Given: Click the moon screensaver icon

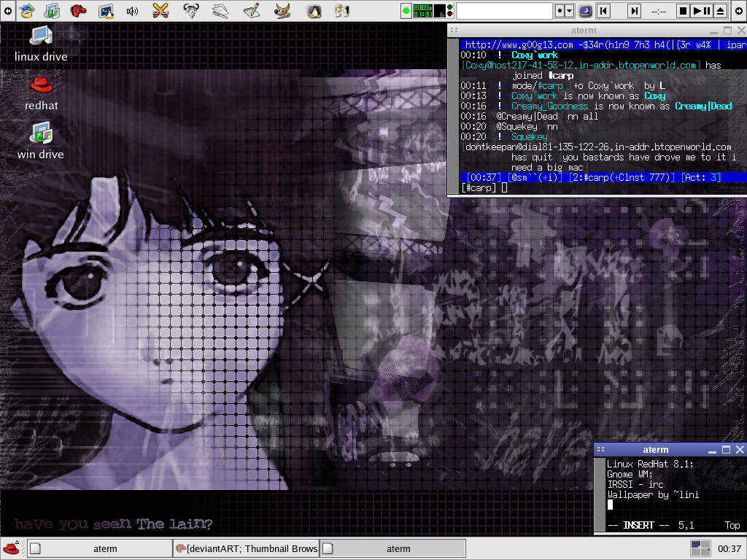Looking at the screenshot, I should coord(585,11).
